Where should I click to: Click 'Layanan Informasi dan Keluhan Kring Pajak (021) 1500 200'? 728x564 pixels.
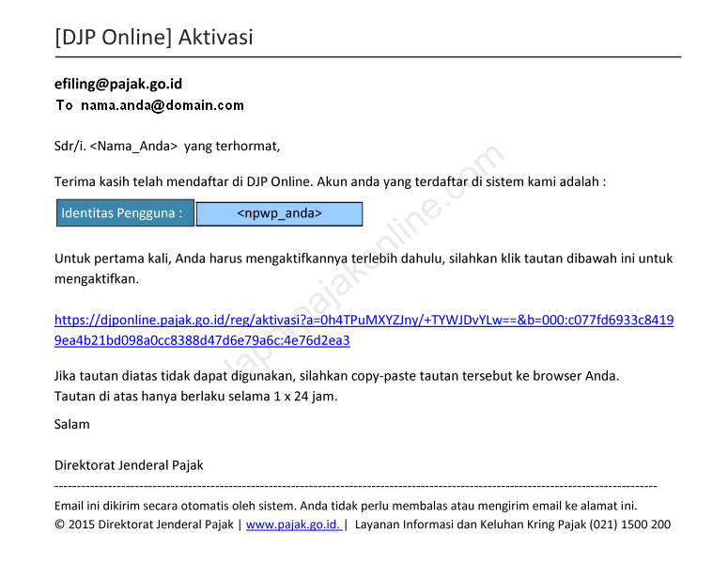513,525
